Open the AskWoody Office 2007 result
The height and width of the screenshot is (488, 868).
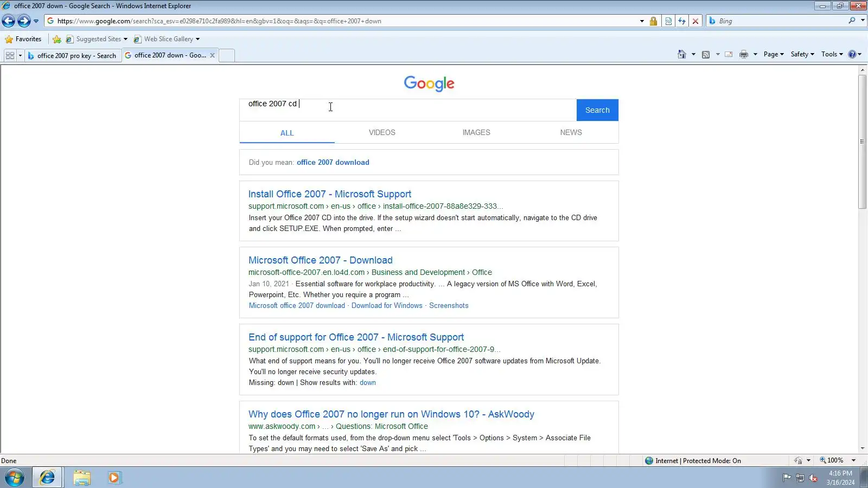click(391, 414)
